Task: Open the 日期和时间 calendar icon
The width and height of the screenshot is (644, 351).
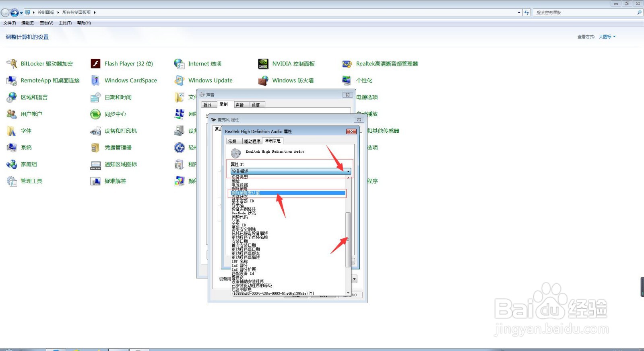Action: point(95,97)
